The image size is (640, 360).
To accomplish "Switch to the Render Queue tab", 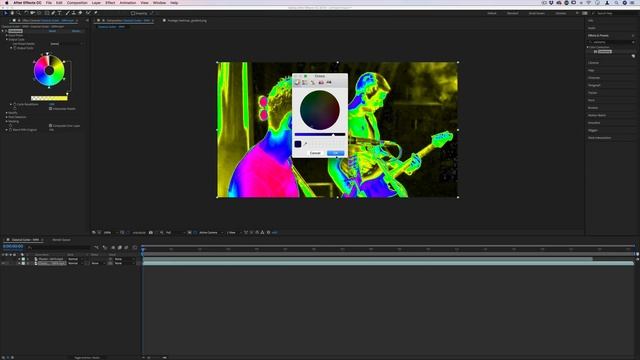I will 61,240.
